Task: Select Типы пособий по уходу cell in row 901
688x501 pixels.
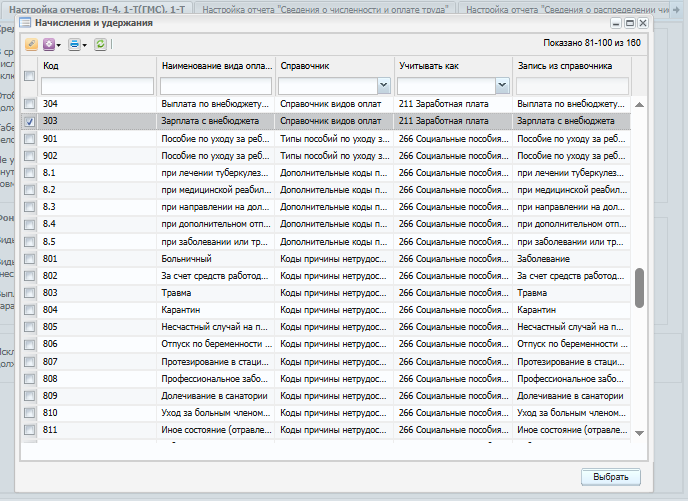Action: tap(334, 139)
